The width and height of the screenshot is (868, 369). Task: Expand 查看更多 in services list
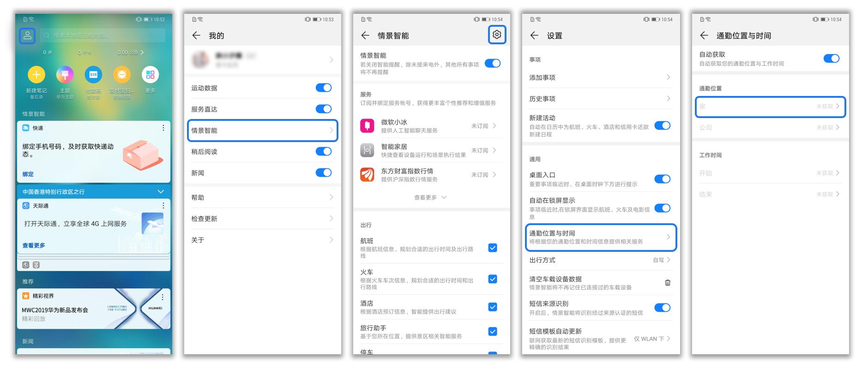[x=430, y=197]
